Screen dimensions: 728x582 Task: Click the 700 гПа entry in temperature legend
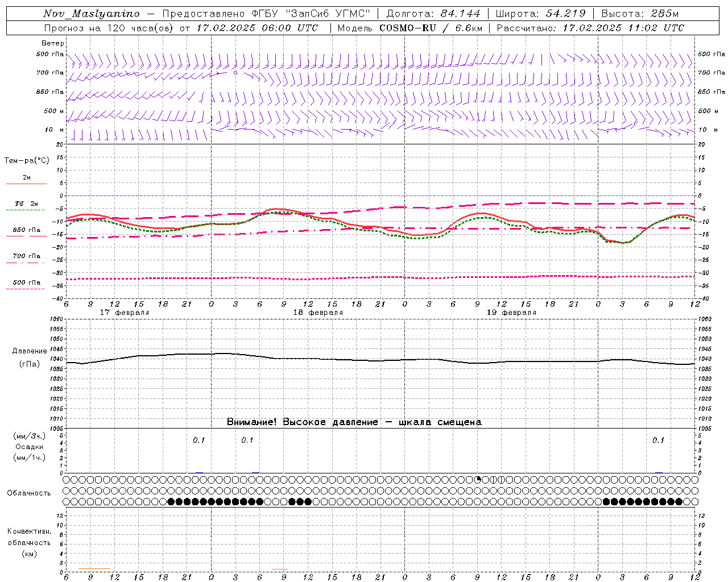26,256
